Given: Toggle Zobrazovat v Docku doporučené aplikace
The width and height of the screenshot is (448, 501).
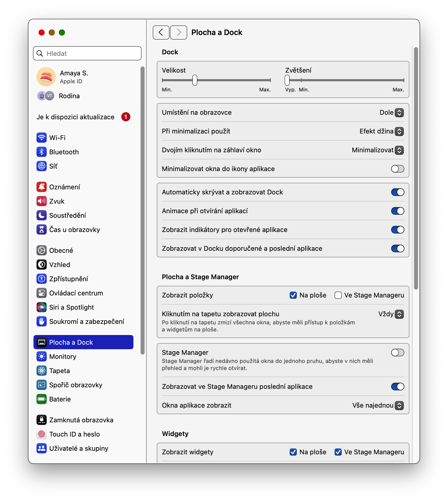Looking at the screenshot, I should point(398,248).
